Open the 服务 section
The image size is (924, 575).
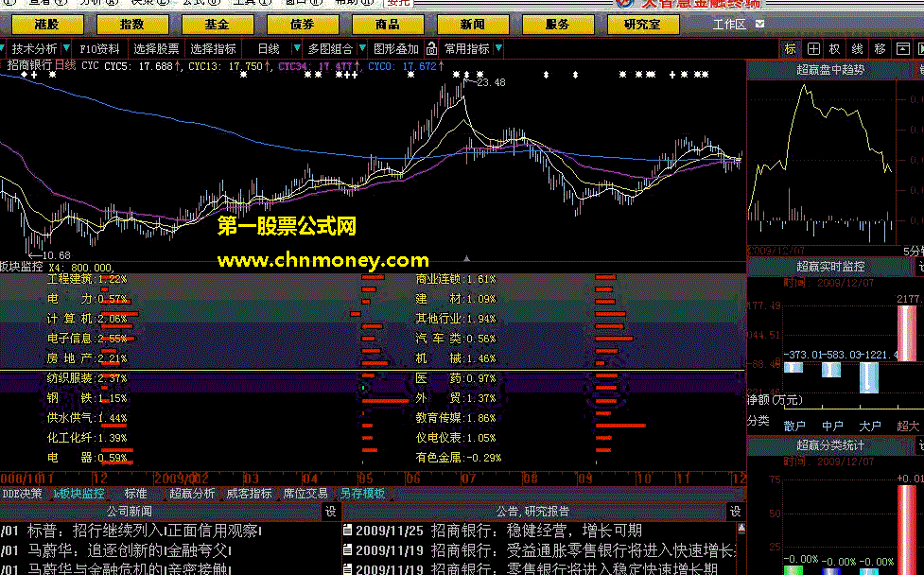coord(557,25)
